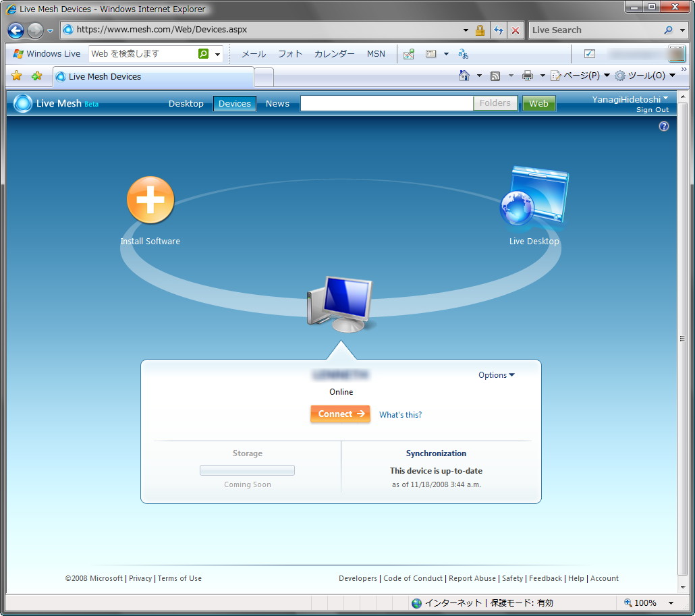Open the print options dropdown arrow

(542, 76)
